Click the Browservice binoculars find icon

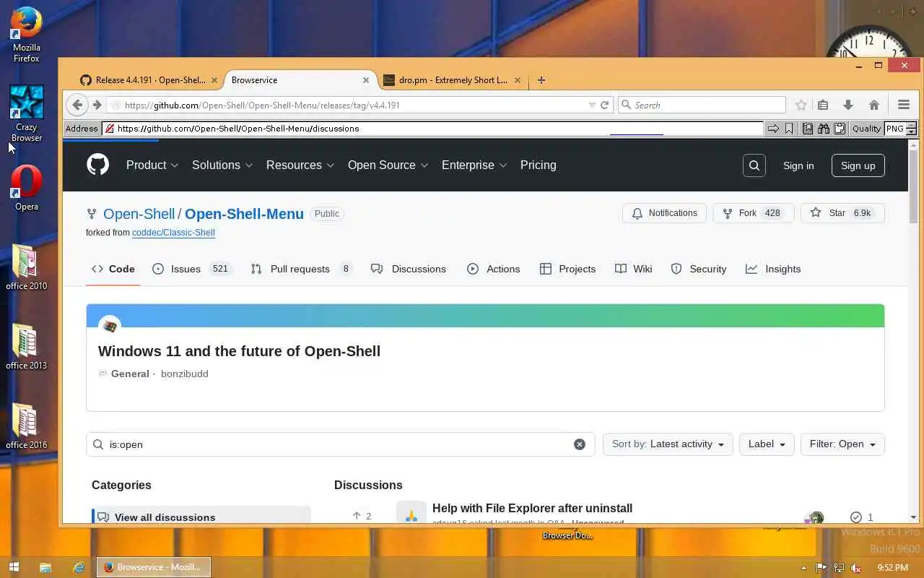coord(823,129)
